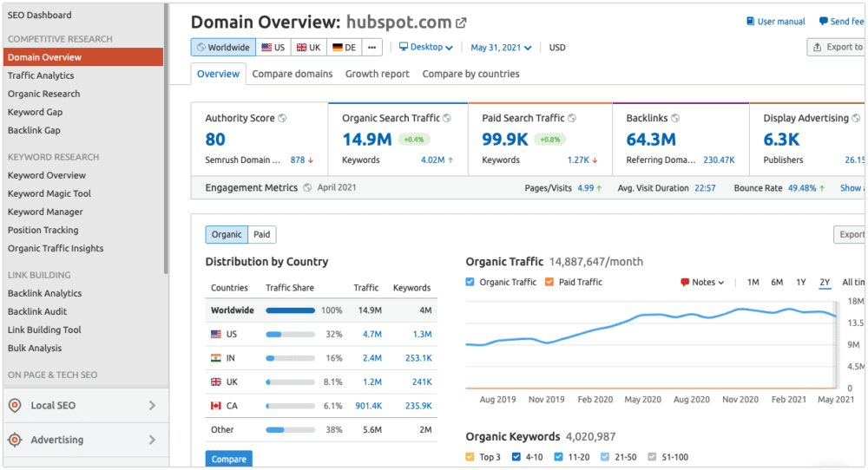Image resolution: width=868 pixels, height=470 pixels.
Task: Open hubspot.com external link icon
Action: pos(461,23)
